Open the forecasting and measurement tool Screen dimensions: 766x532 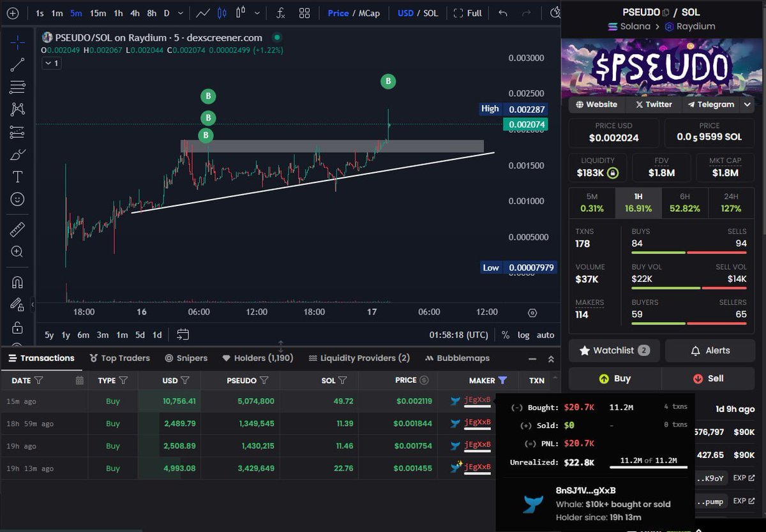pos(17,132)
